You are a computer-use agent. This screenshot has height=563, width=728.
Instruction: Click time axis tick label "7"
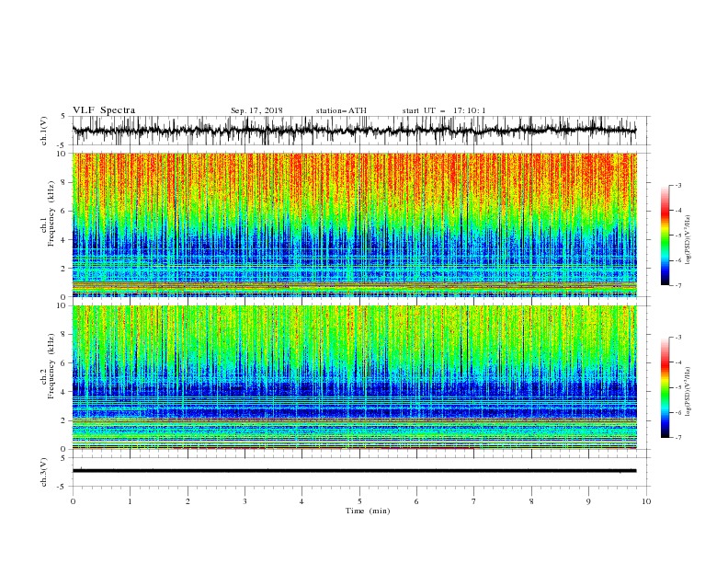click(x=474, y=501)
